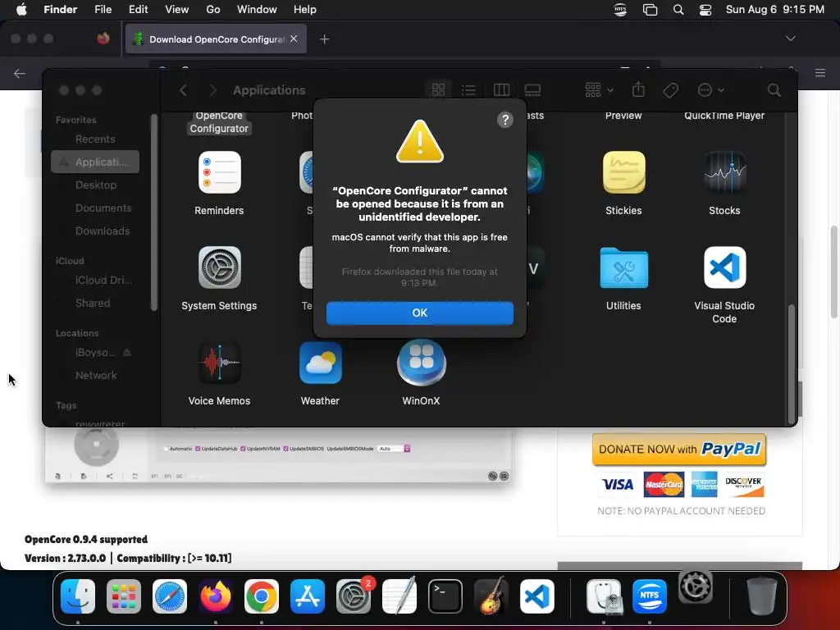Launch Visual Studio Code from Applications
The height and width of the screenshot is (630, 840).
(x=724, y=267)
